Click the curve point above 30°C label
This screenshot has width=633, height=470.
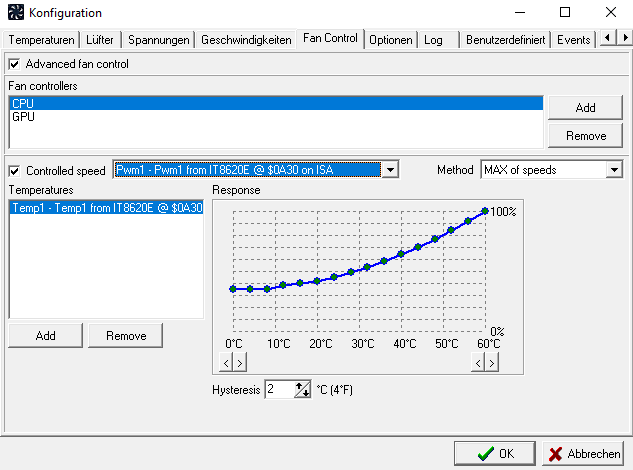[367, 267]
